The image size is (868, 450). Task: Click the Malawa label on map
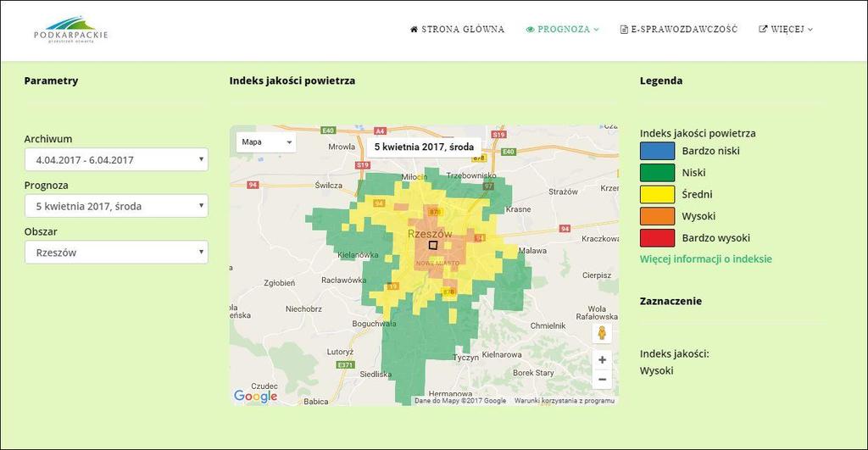click(x=532, y=251)
